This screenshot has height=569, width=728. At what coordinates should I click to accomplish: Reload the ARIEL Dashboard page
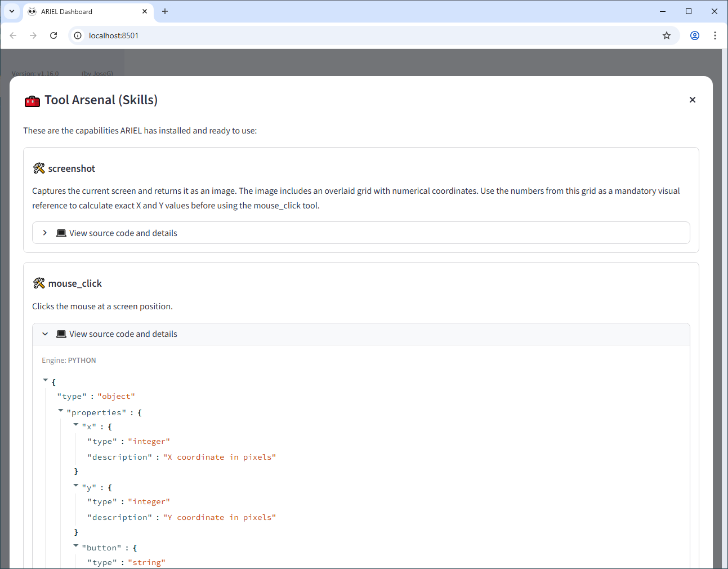53,35
